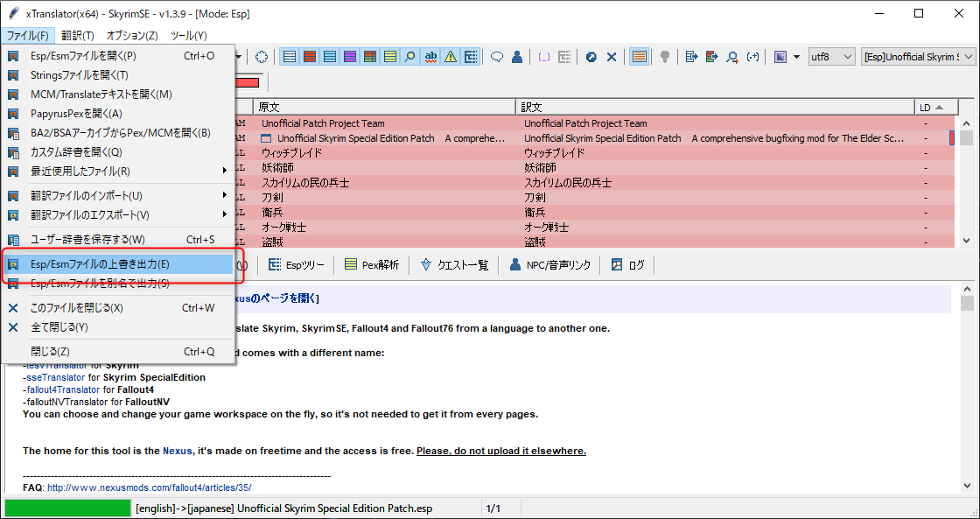Click the greyed-out tree list toolbar icon
Screen dimensions: 980x519
pos(563,57)
